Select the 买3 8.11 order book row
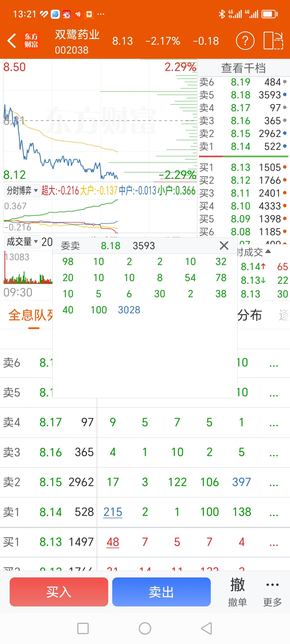The width and height of the screenshot is (290, 644). [243, 193]
